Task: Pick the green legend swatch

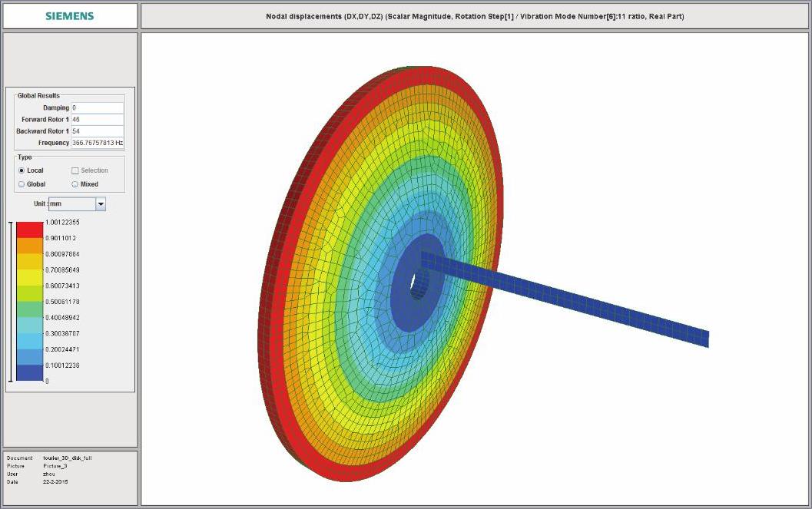Action: [x=30, y=309]
